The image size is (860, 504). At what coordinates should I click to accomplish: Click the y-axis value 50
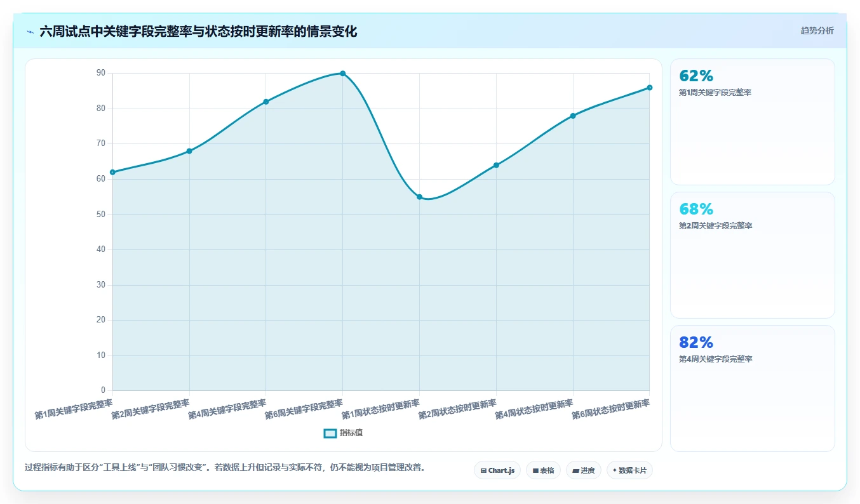(101, 214)
